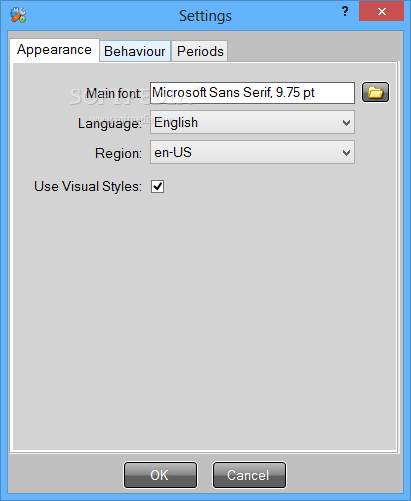This screenshot has height=501, width=411.
Task: Open the en-US region combo box
Action: point(252,152)
